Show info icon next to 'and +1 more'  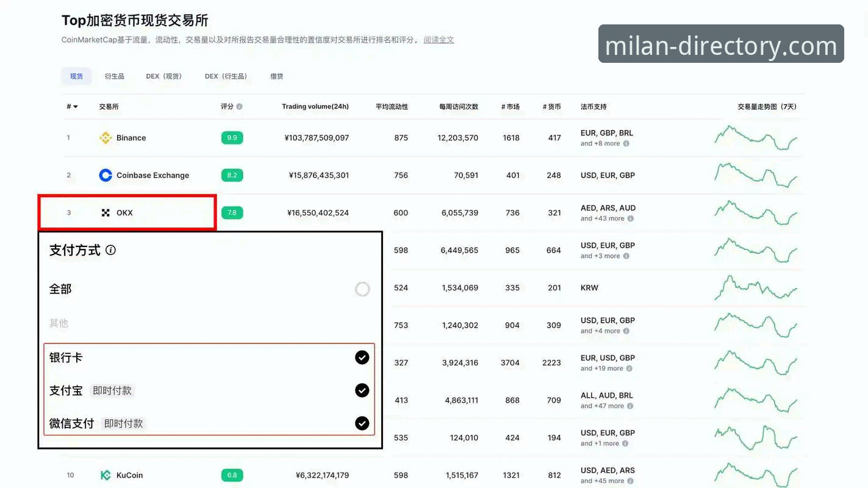(625, 443)
